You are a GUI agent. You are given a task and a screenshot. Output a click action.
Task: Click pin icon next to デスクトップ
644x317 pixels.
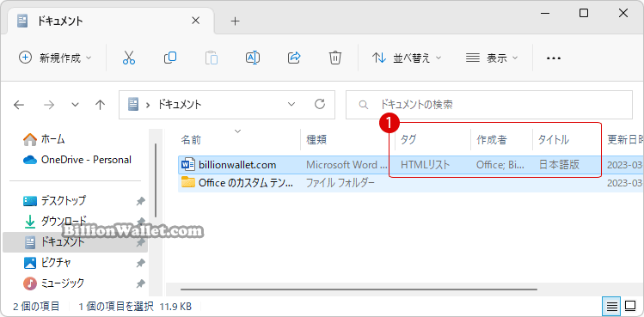pyautogui.click(x=140, y=201)
